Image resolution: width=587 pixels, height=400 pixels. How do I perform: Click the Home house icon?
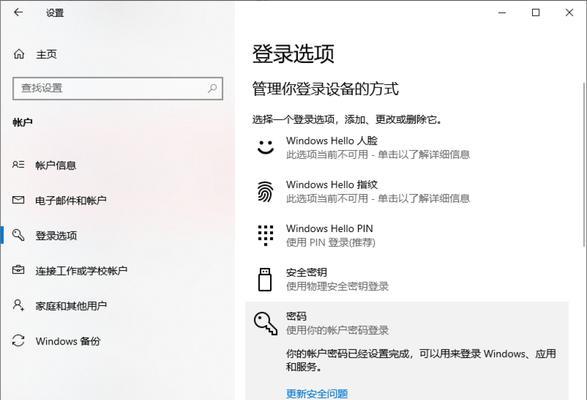pyautogui.click(x=19, y=54)
